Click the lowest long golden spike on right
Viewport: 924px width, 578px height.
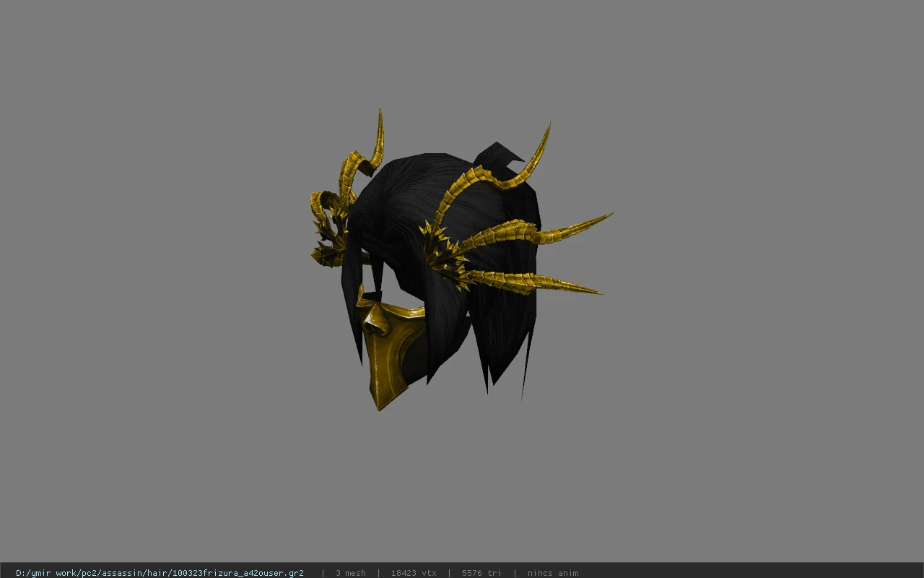[534, 282]
